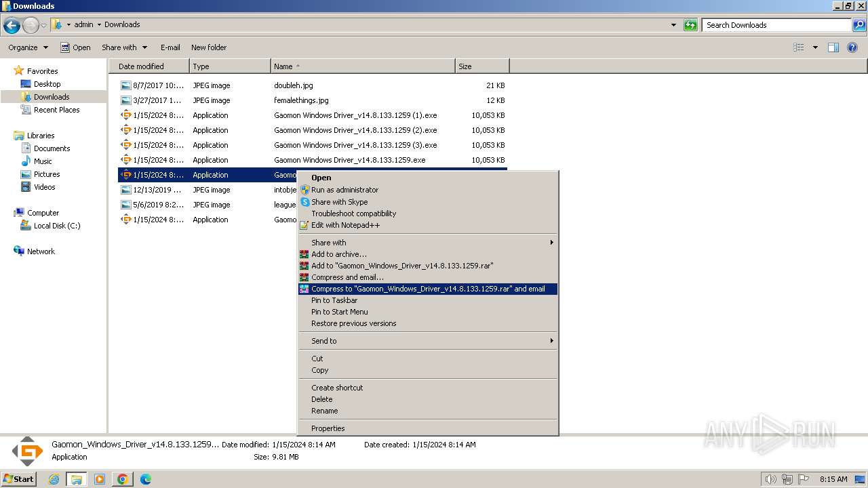Click the Action Center flag tray icon

[804, 479]
